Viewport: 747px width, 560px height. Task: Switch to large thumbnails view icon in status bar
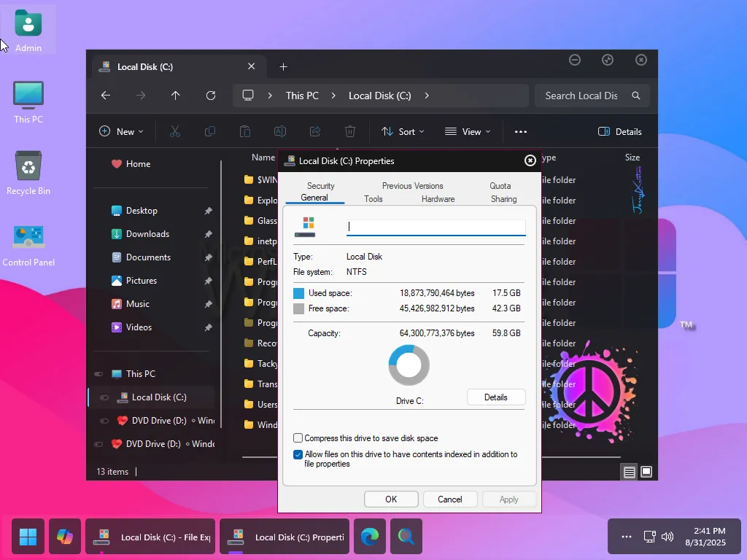point(646,472)
